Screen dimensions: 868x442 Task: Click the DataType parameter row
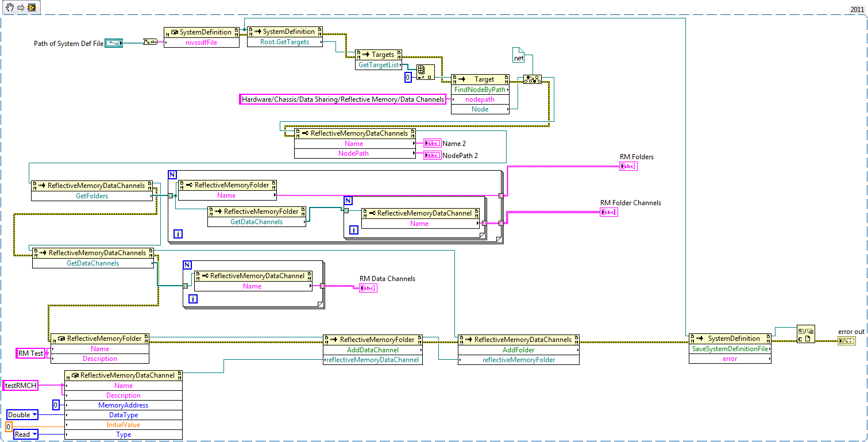point(124,415)
